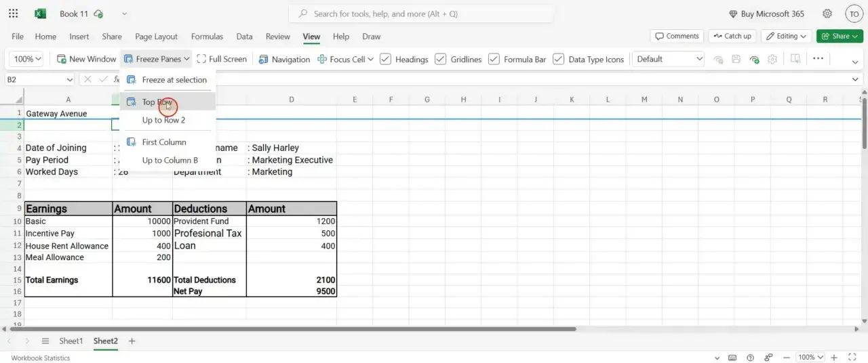868x363 pixels.
Task: Open the 100% ribbon zoom dropdown
Action: tap(28, 59)
